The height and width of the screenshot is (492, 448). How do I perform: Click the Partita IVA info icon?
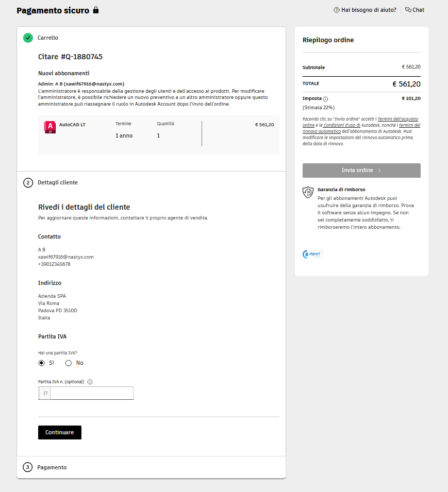[90, 382]
